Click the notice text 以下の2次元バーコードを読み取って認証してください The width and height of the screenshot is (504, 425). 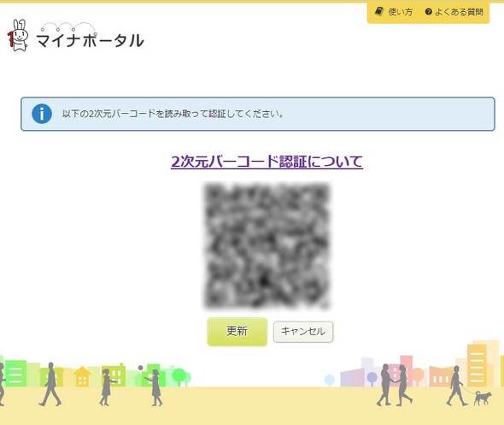(173, 114)
